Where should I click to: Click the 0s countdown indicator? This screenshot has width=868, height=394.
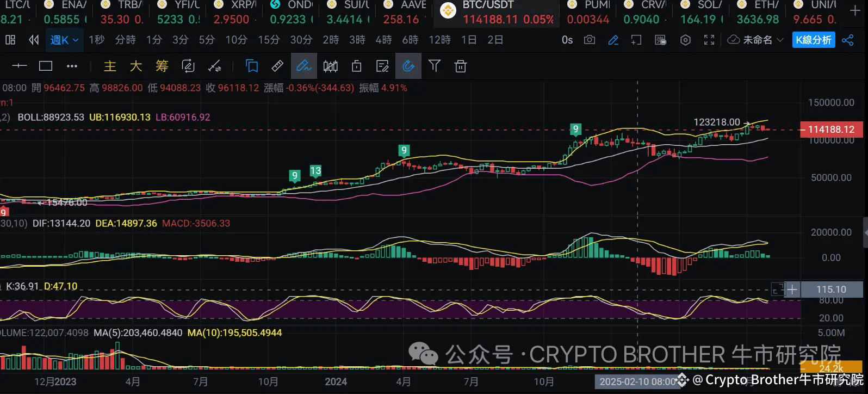pos(567,40)
